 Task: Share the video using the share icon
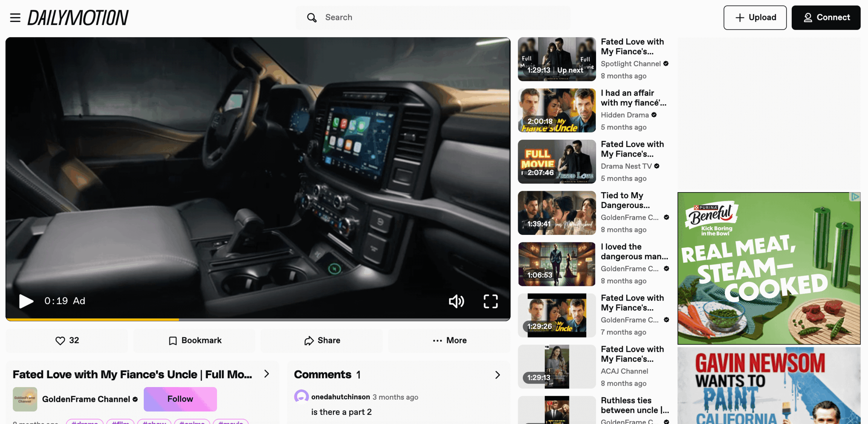pos(321,340)
